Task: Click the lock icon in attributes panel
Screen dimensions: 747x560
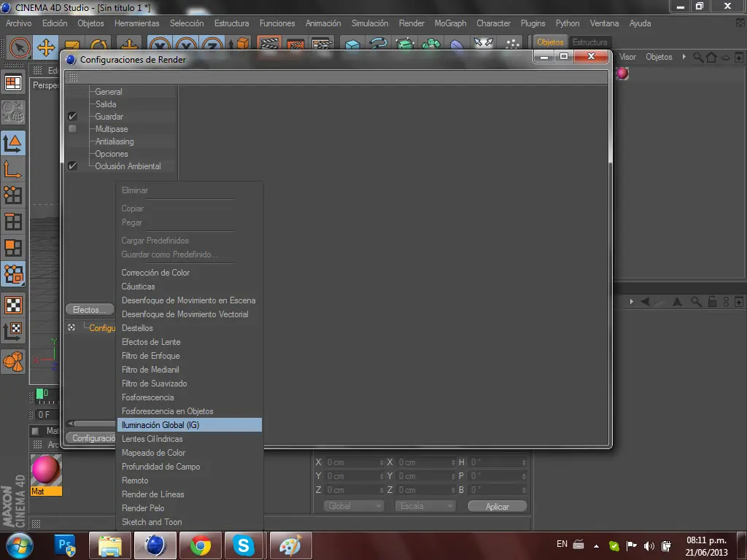Action: pyautogui.click(x=712, y=302)
